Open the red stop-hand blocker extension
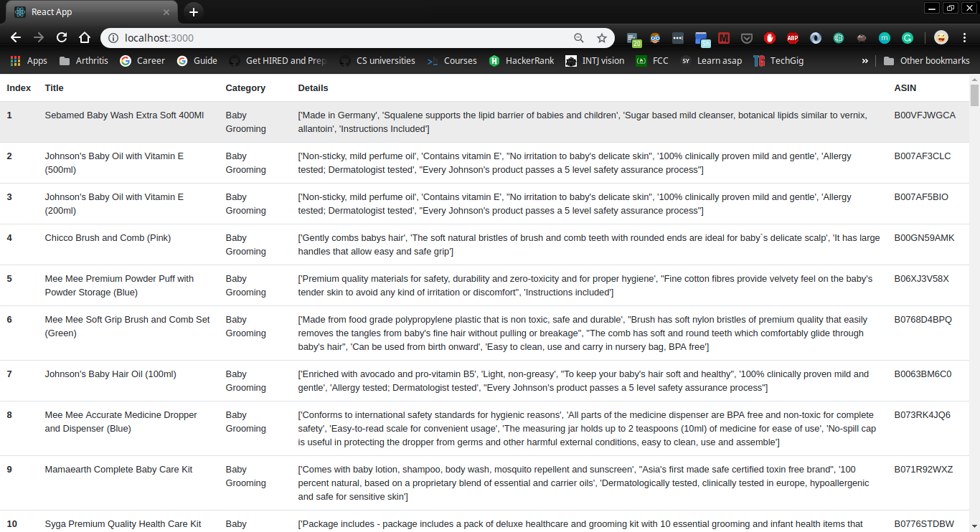 pos(770,38)
